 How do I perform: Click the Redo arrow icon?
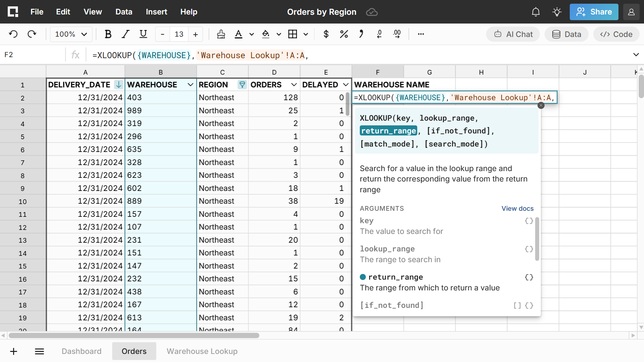32,34
